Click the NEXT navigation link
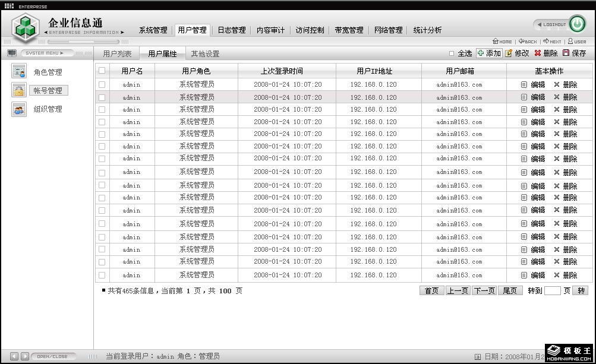This screenshot has width=596, height=364. pos(552,41)
